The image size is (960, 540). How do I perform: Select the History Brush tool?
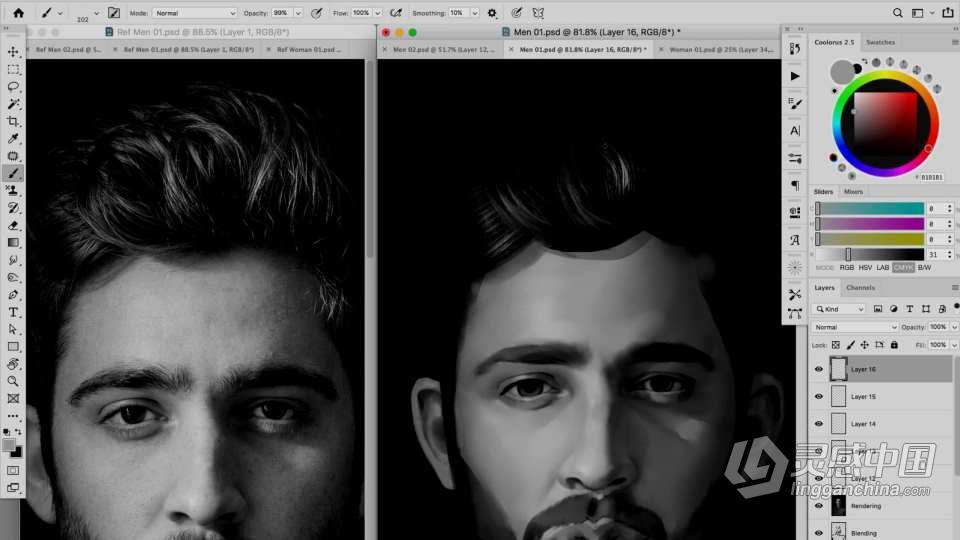point(13,208)
